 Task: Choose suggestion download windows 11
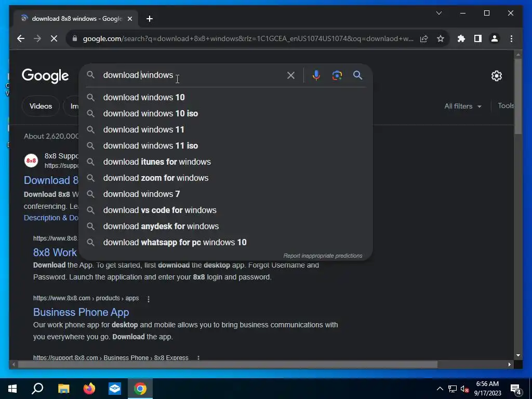[225, 129]
